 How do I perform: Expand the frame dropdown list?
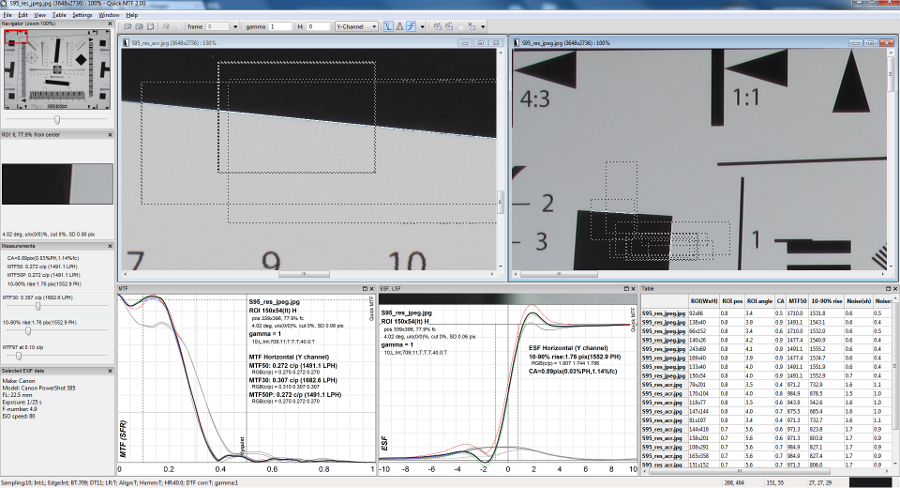(x=235, y=27)
